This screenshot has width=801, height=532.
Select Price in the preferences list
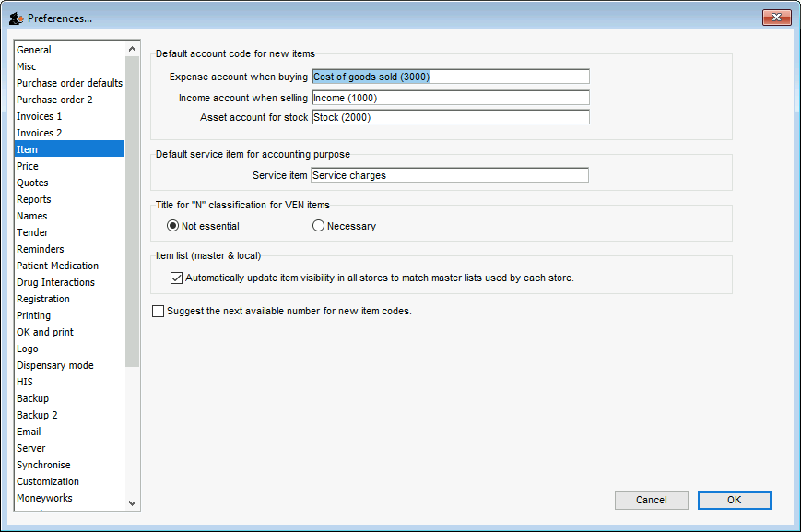click(x=28, y=166)
